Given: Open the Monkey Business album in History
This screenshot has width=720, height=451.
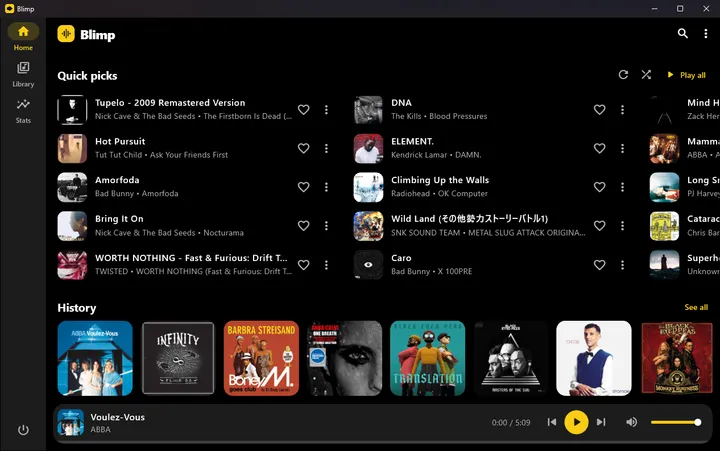Looking at the screenshot, I should tap(677, 358).
